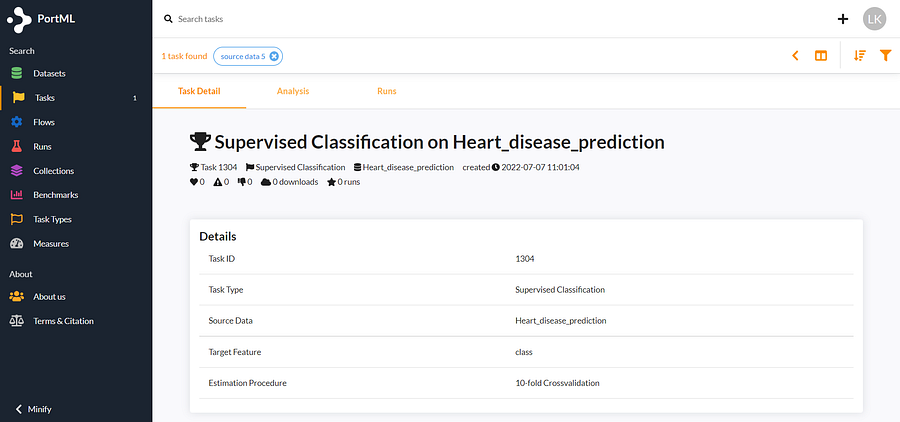Image resolution: width=900 pixels, height=422 pixels.
Task: Switch to the Analysis tab
Action: (x=293, y=91)
